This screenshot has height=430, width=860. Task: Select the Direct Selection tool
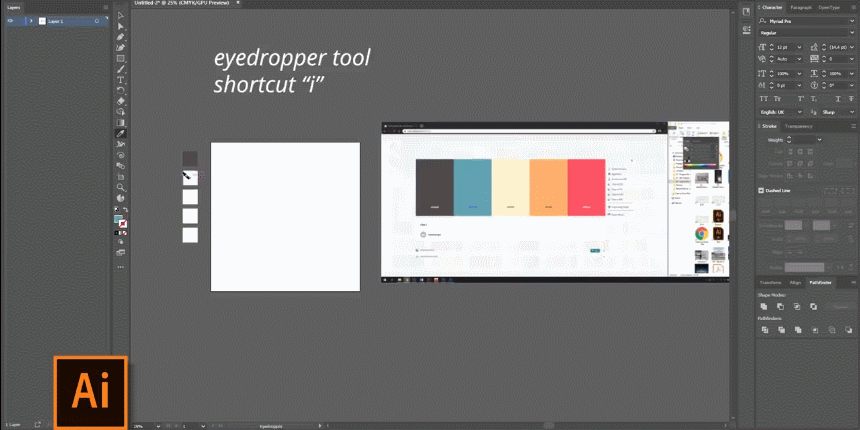[x=121, y=26]
